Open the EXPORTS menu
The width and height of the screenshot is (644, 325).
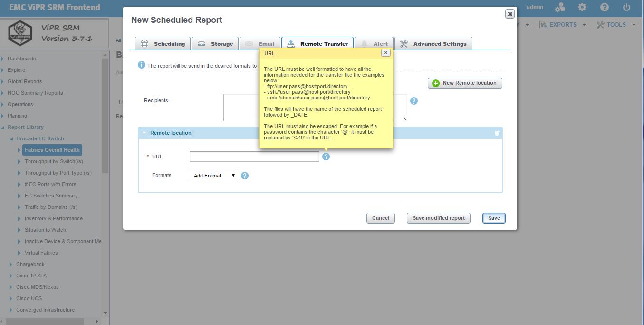563,25
